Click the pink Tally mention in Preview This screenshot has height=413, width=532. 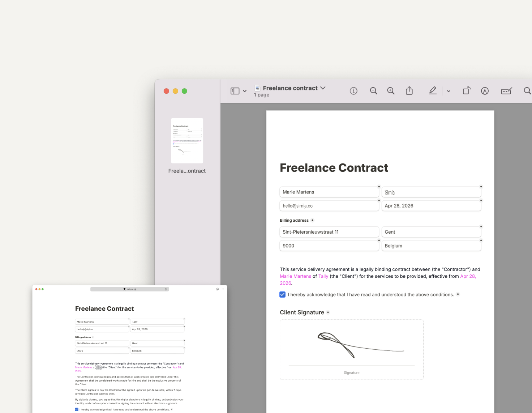tap(323, 276)
